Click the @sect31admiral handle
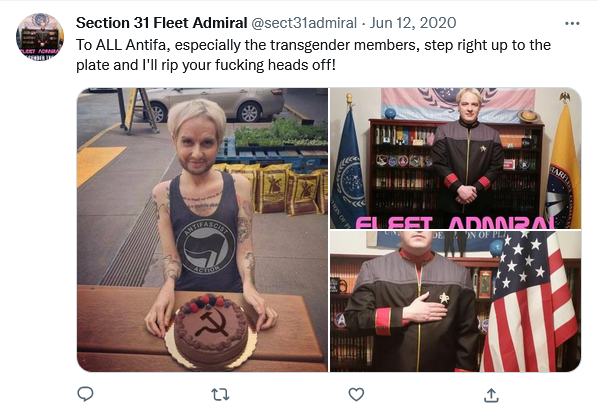 coord(304,23)
